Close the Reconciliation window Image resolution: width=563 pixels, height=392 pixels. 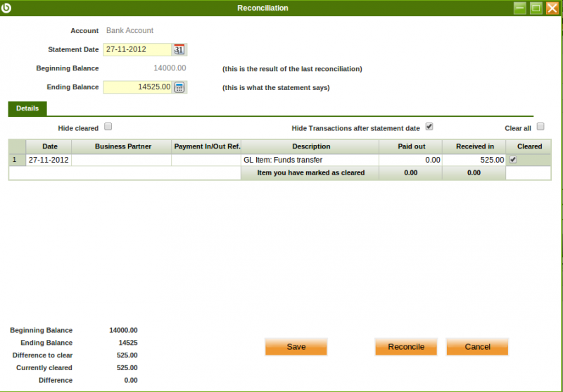click(x=552, y=8)
